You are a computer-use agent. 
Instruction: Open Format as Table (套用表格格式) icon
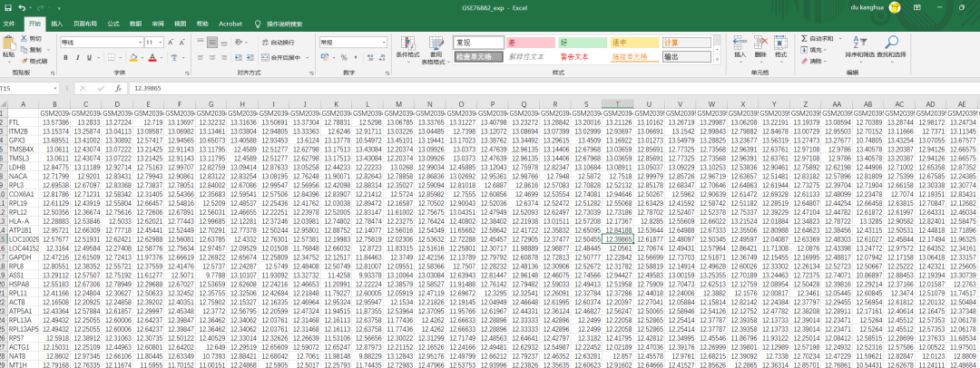(436, 44)
